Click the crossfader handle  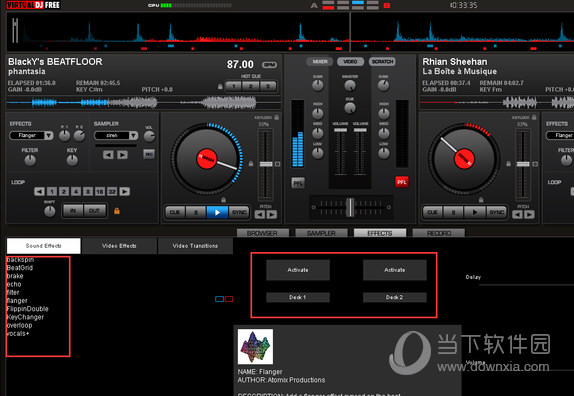pos(350,207)
